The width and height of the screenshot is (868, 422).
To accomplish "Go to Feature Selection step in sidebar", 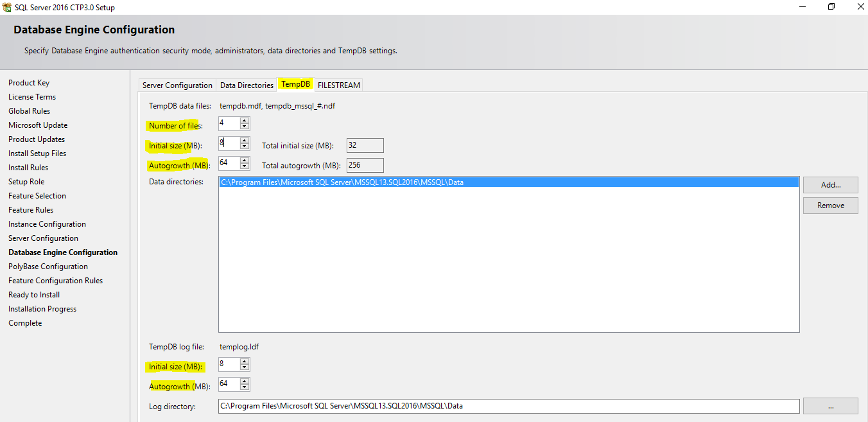I will [x=37, y=196].
